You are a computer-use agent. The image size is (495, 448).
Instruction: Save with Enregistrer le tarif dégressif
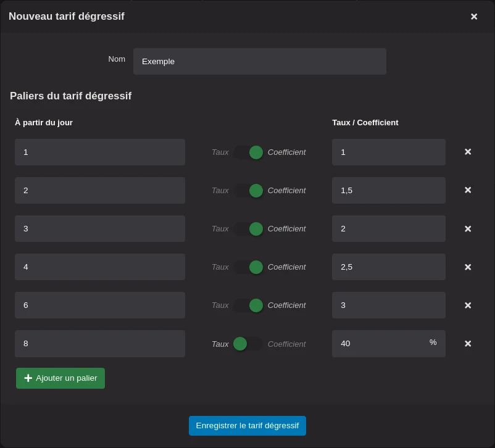pos(247,426)
